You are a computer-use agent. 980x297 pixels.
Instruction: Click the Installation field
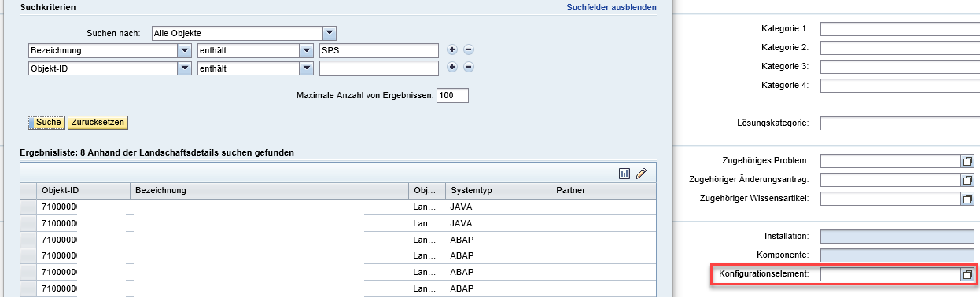(897, 236)
